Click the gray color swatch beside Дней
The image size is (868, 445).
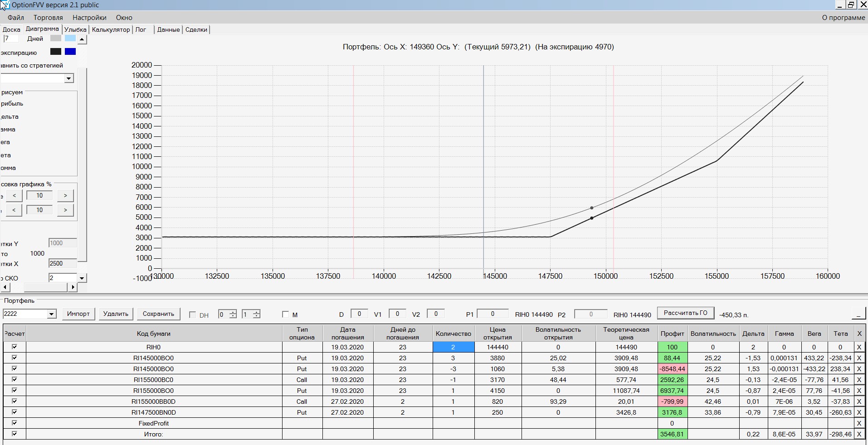[56, 39]
